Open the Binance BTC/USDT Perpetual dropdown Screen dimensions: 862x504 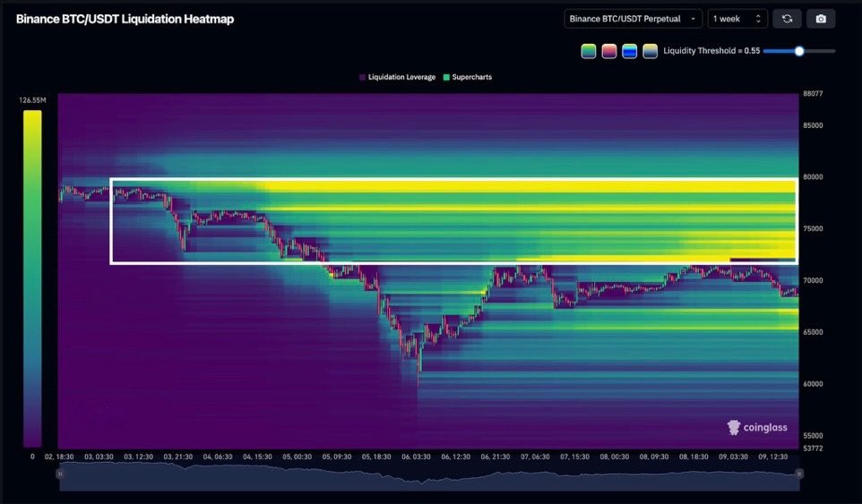pyautogui.click(x=633, y=19)
